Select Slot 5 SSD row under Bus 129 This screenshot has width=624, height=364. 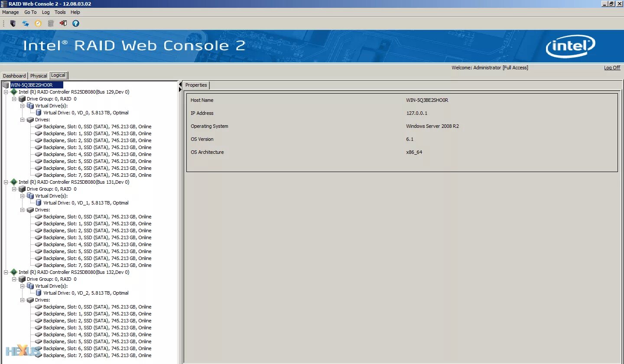(x=97, y=161)
